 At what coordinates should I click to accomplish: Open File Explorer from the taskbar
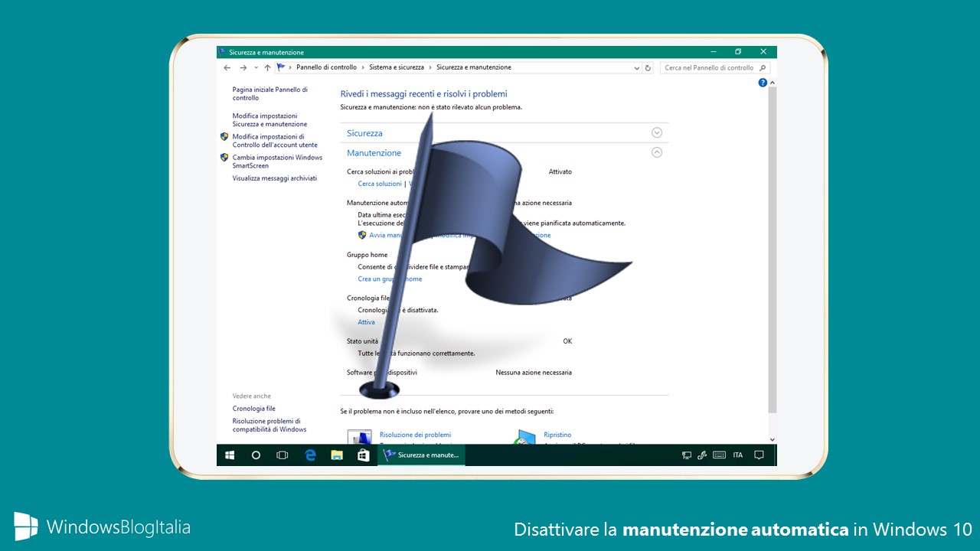click(336, 455)
